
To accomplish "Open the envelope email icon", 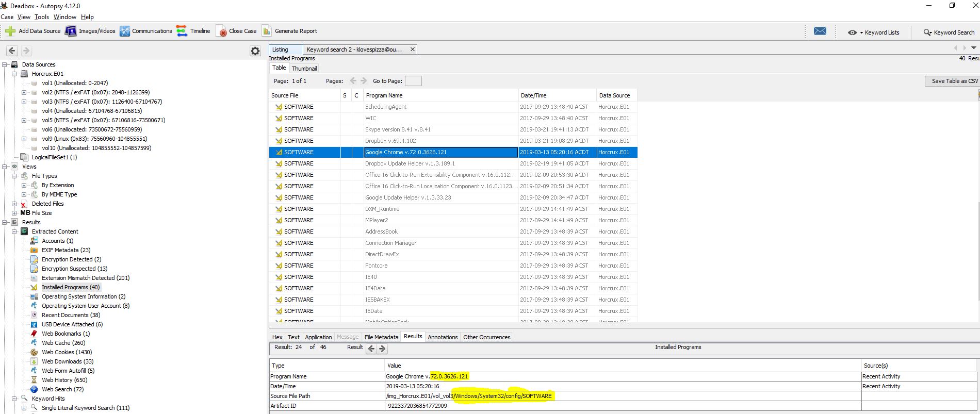I will [x=820, y=31].
